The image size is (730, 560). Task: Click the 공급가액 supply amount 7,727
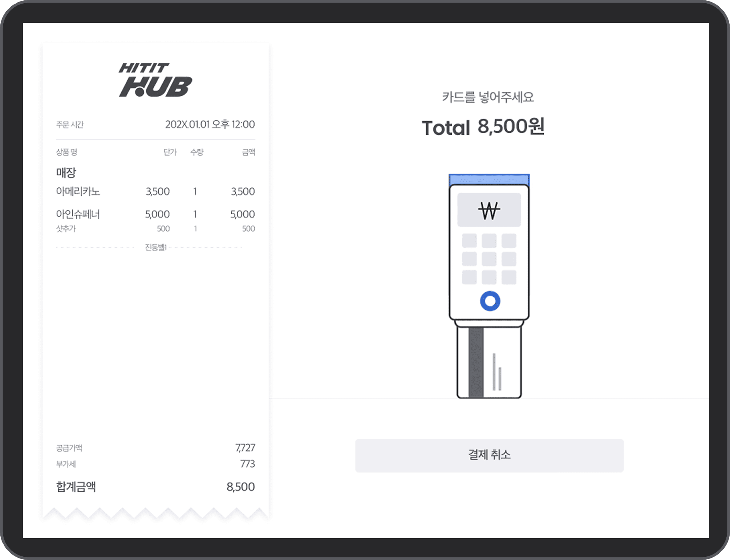pyautogui.click(x=245, y=448)
